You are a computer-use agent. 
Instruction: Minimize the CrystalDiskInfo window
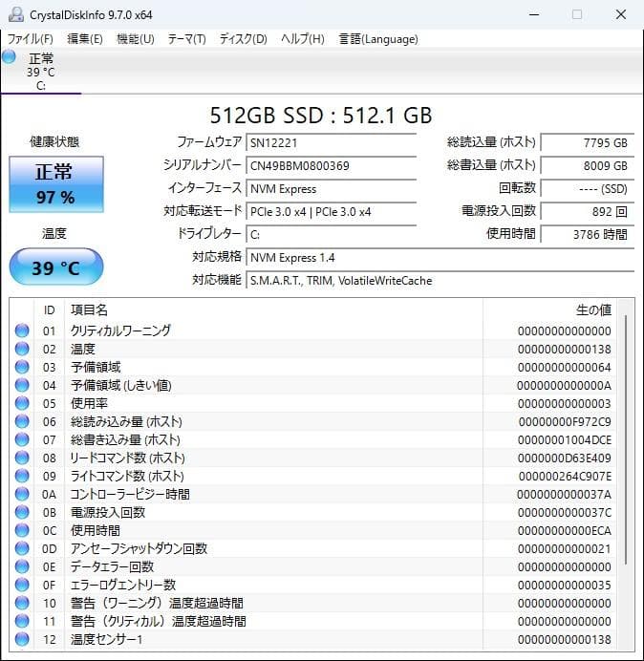pyautogui.click(x=534, y=14)
